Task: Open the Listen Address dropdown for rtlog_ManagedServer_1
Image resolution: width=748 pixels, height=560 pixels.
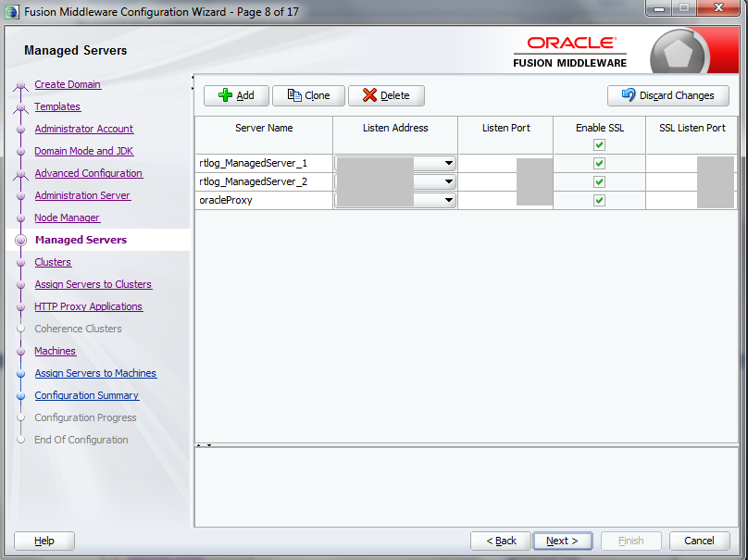Action: (446, 164)
